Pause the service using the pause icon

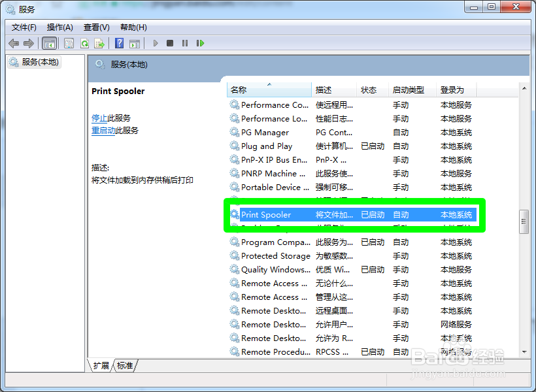(x=186, y=42)
